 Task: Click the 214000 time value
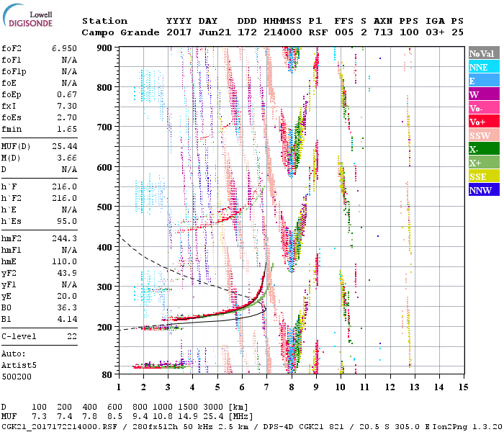283,32
